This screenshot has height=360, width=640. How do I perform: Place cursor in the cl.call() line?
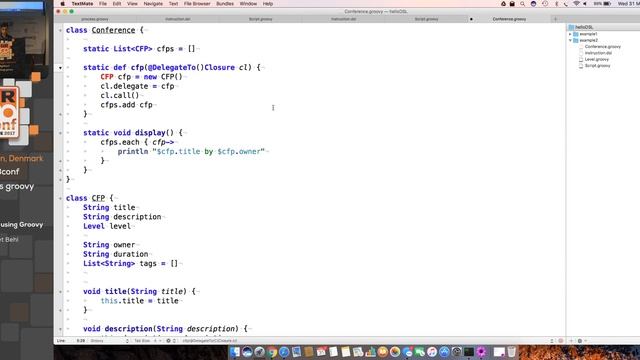120,96
